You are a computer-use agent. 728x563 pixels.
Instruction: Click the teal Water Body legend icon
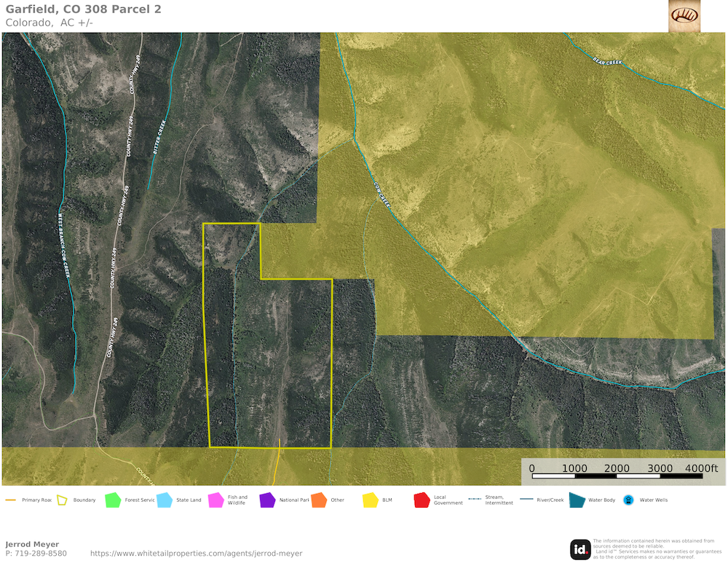[x=576, y=500]
